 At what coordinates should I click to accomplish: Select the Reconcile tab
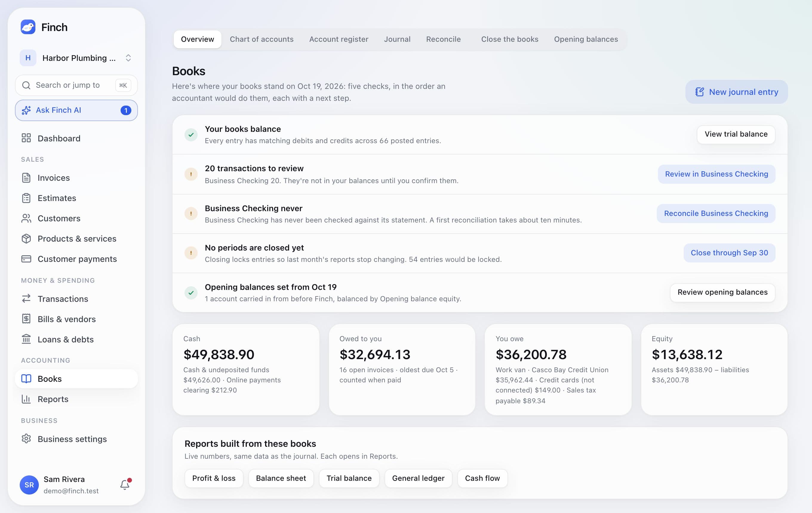pyautogui.click(x=443, y=39)
